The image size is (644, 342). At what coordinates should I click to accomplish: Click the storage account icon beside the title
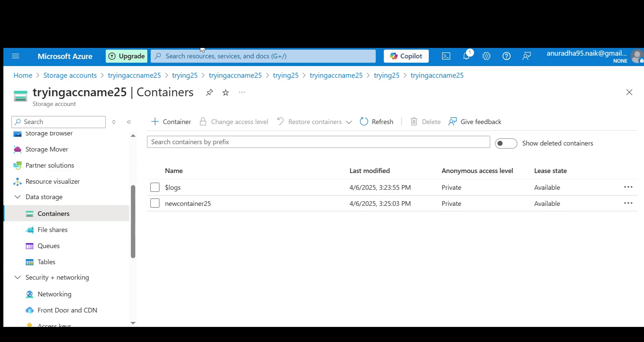point(20,96)
